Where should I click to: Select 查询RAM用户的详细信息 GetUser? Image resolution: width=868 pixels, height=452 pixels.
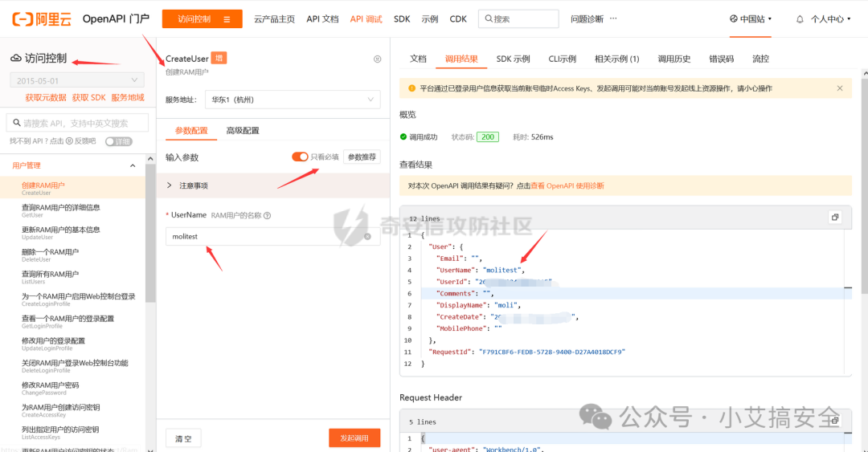click(72, 210)
